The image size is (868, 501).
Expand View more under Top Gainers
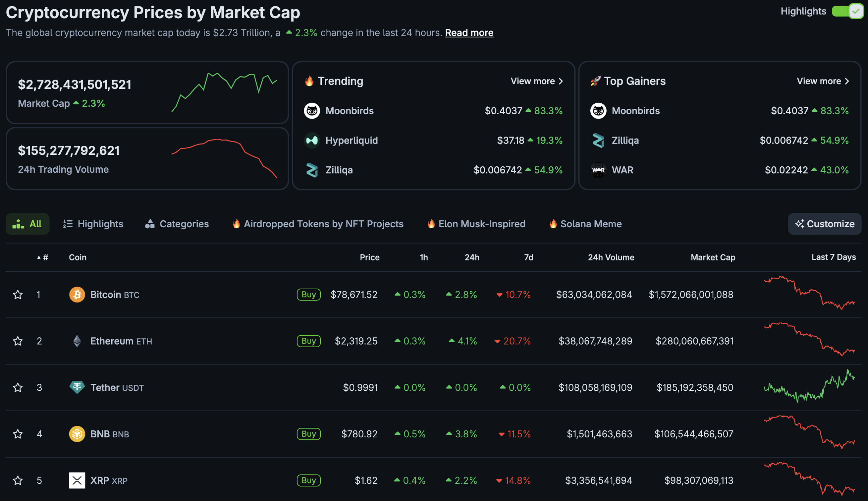tap(820, 81)
